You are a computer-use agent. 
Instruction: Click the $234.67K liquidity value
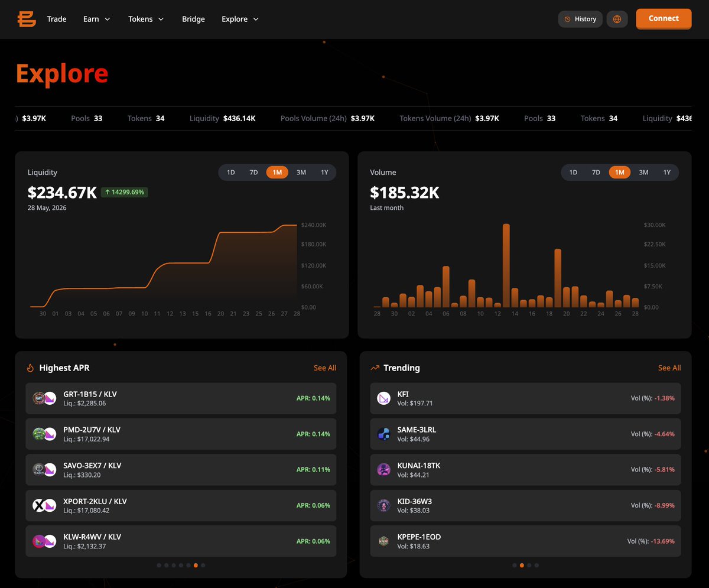tap(62, 193)
